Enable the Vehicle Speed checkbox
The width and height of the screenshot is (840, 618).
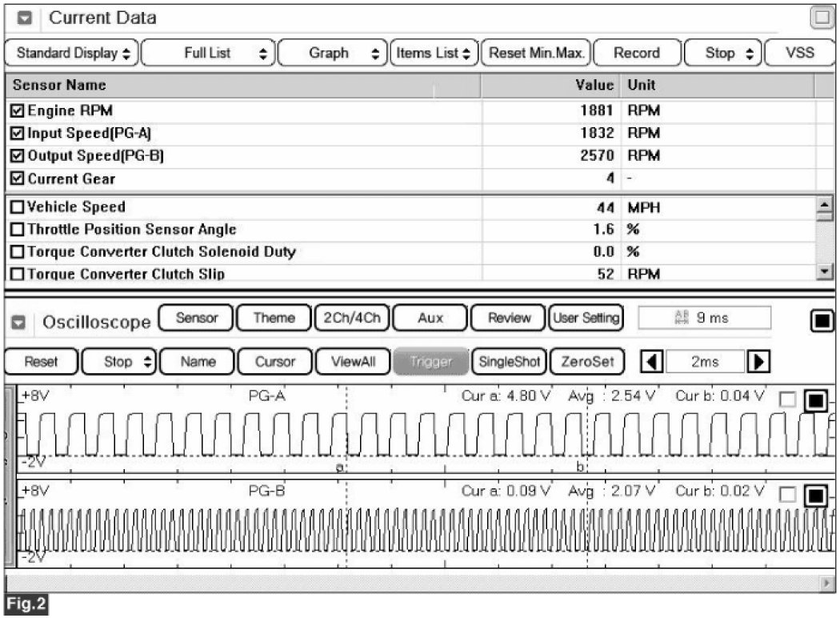[18, 207]
